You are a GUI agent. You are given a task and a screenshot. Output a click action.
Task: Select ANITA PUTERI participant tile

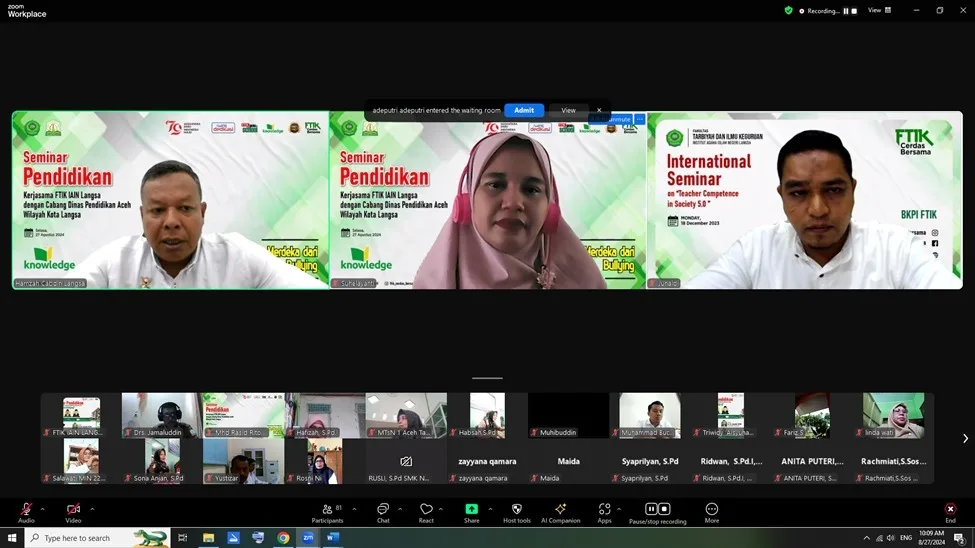click(x=812, y=461)
